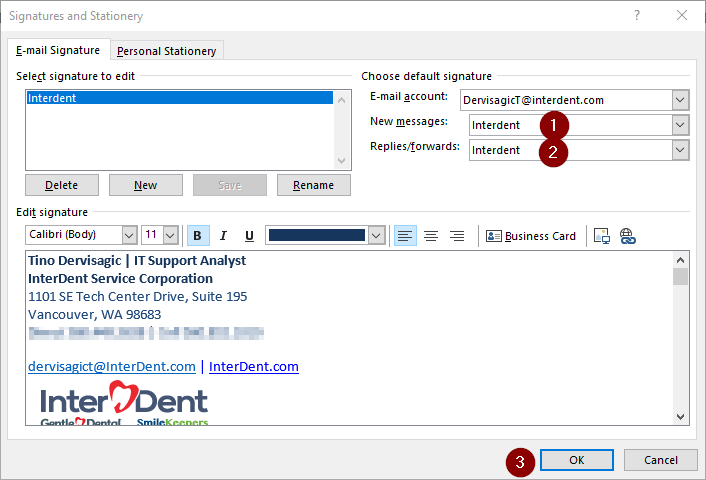Switch to the Personal Stationery tab
This screenshot has height=480, width=706.
coord(167,51)
